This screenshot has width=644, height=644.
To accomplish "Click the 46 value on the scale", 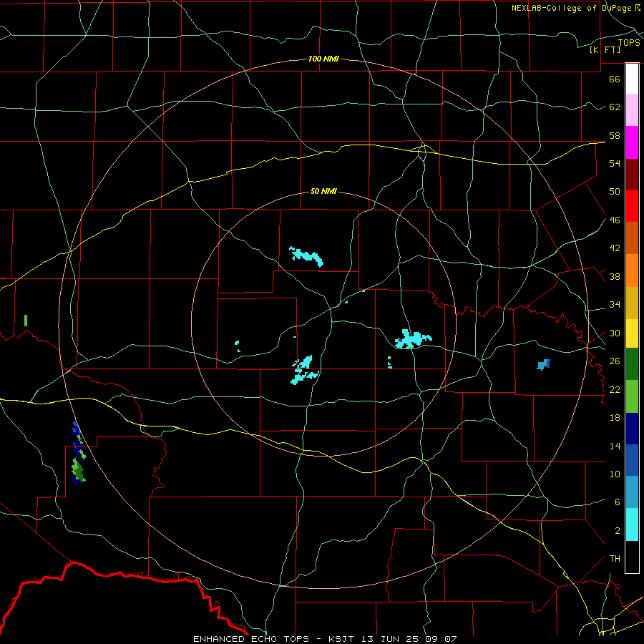I will point(615,220).
